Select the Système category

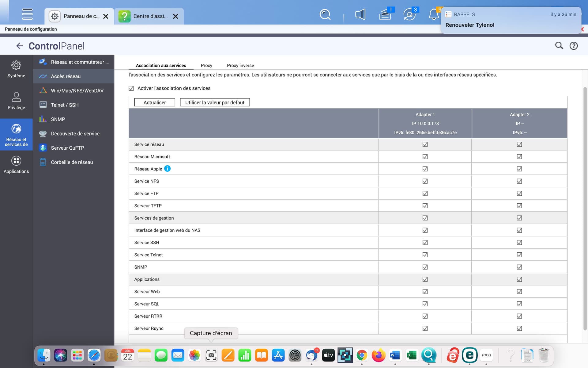(16, 69)
